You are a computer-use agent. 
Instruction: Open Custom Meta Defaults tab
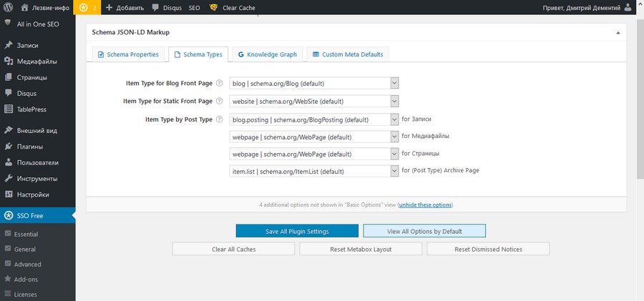[348, 54]
